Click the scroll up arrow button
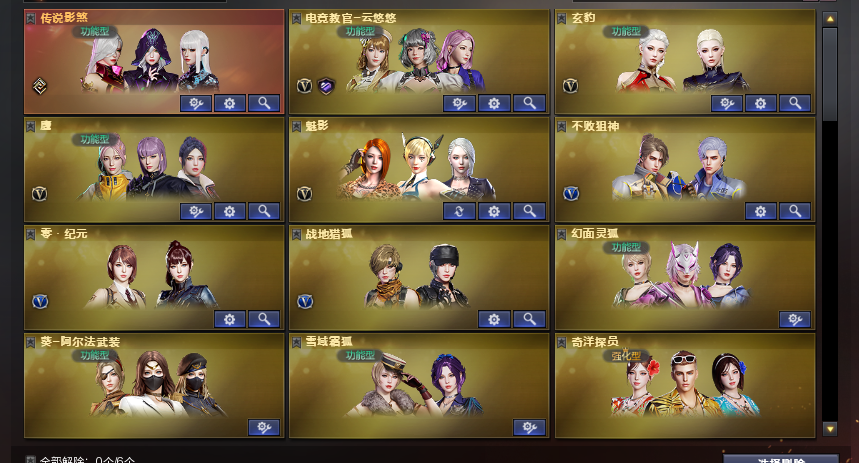Image resolution: width=859 pixels, height=463 pixels. tap(830, 19)
